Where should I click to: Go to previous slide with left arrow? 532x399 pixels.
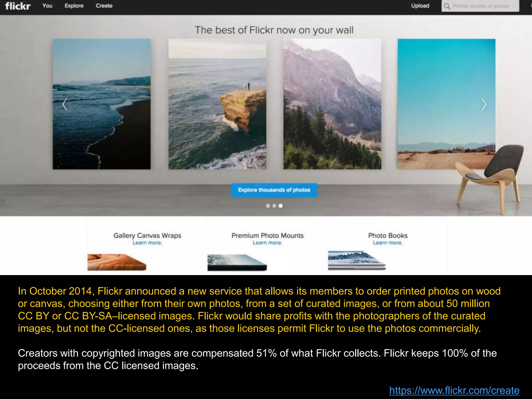(x=65, y=104)
